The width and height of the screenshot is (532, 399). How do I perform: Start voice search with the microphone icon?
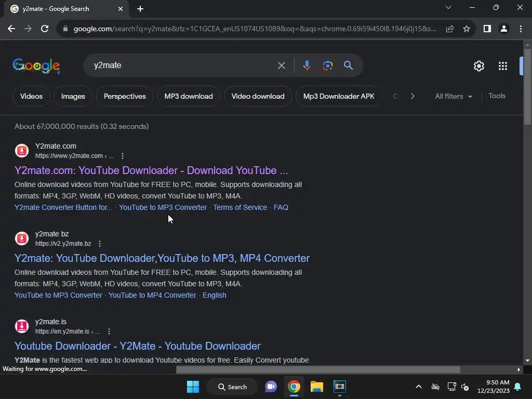pyautogui.click(x=307, y=65)
